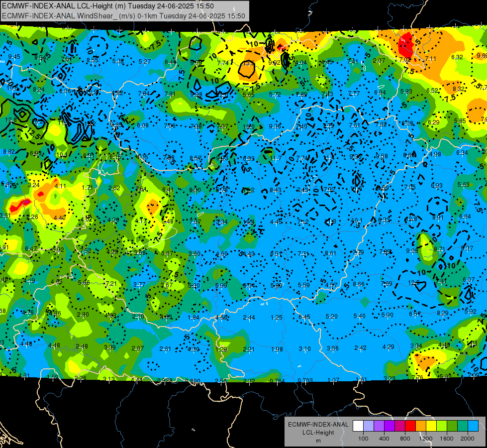Click the 7.76 value at the bottom right
Screen dimensions: 487x448
[x=417, y=377]
